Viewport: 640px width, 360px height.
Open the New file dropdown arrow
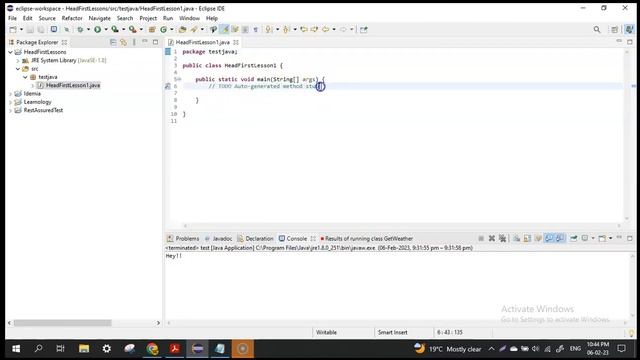click(21, 29)
